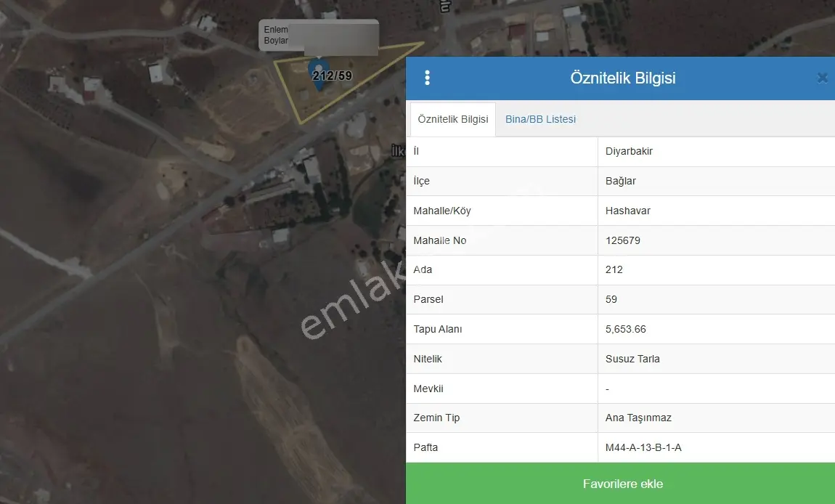Viewport: 835px width, 504px height.
Task: Select the Diyarbakir value cell
Action: 629,151
